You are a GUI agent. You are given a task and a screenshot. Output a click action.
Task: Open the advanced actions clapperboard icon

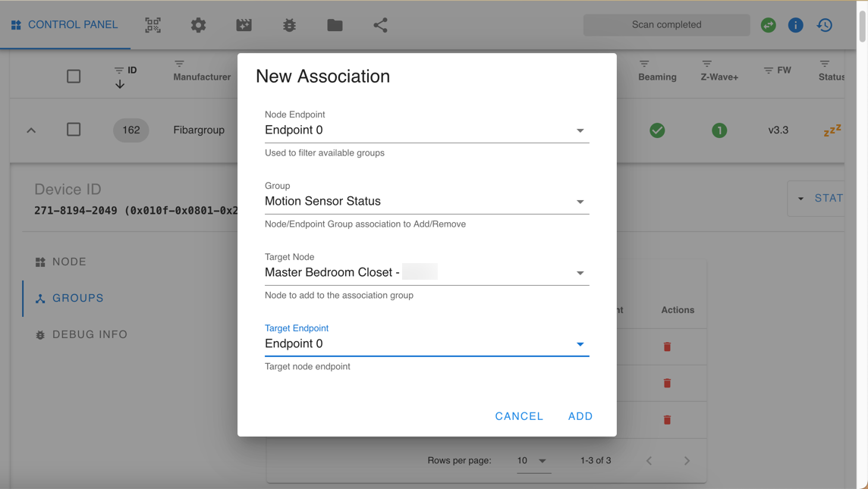[x=244, y=24]
